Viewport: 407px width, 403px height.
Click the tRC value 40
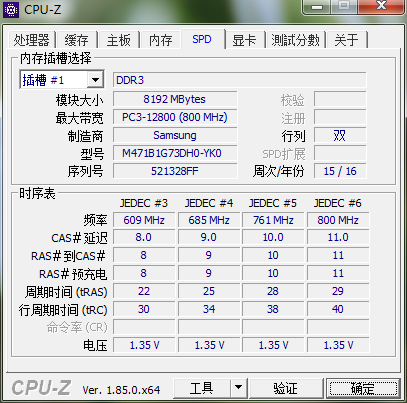pos(338,309)
